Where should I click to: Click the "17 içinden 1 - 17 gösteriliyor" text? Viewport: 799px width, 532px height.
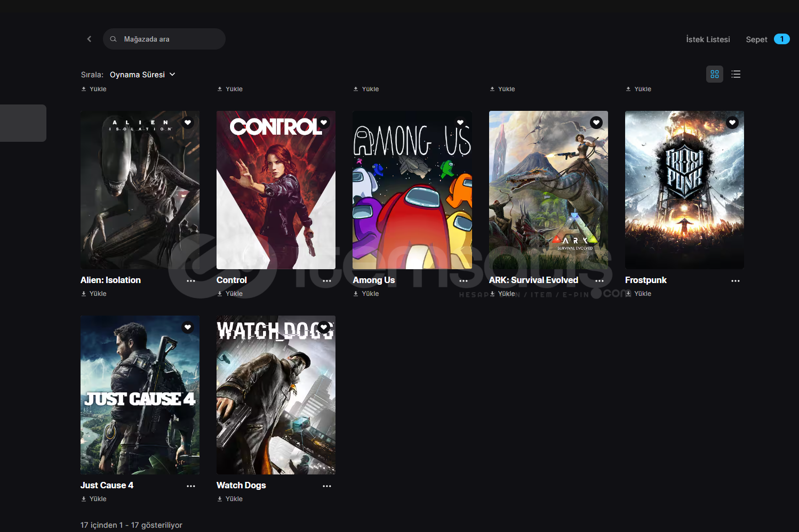(x=131, y=525)
